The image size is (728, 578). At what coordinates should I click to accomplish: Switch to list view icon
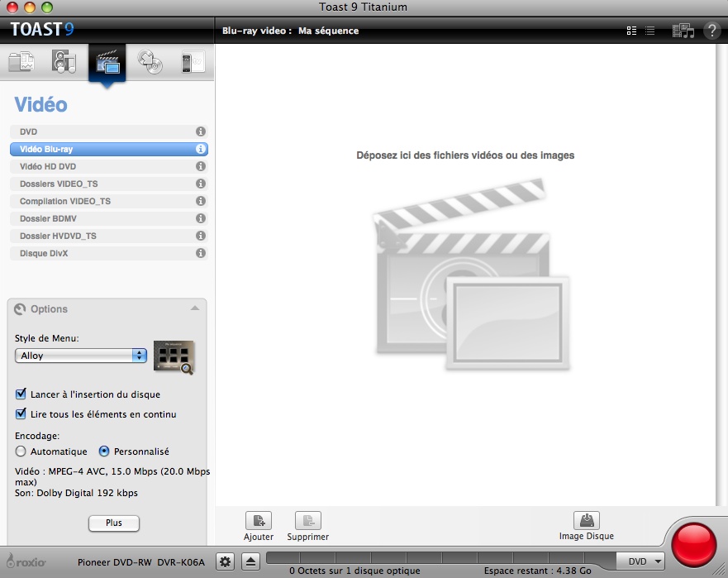650,31
